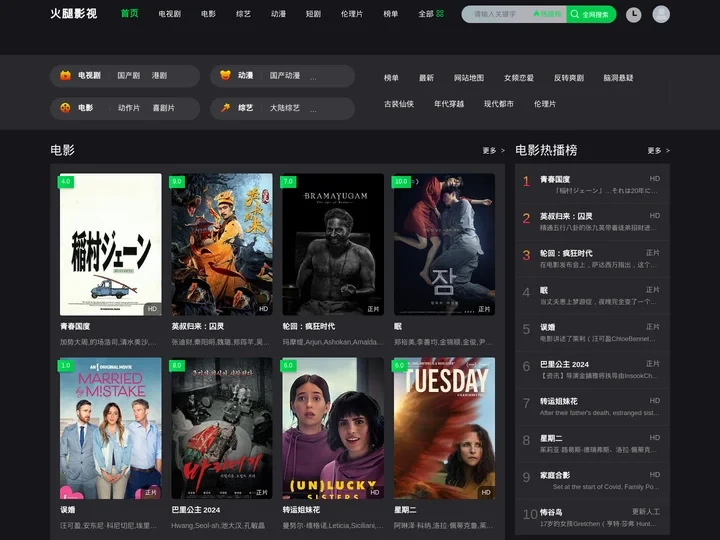This screenshot has height=540, width=720.
Task: Go to 电视剧 in top navigation
Action: coord(169,14)
